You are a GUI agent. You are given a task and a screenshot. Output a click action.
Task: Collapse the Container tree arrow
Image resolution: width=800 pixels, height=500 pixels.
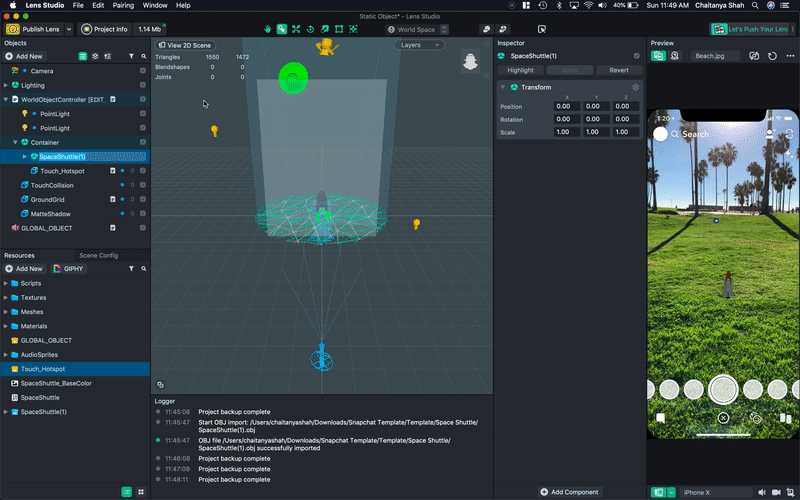pyautogui.click(x=15, y=142)
